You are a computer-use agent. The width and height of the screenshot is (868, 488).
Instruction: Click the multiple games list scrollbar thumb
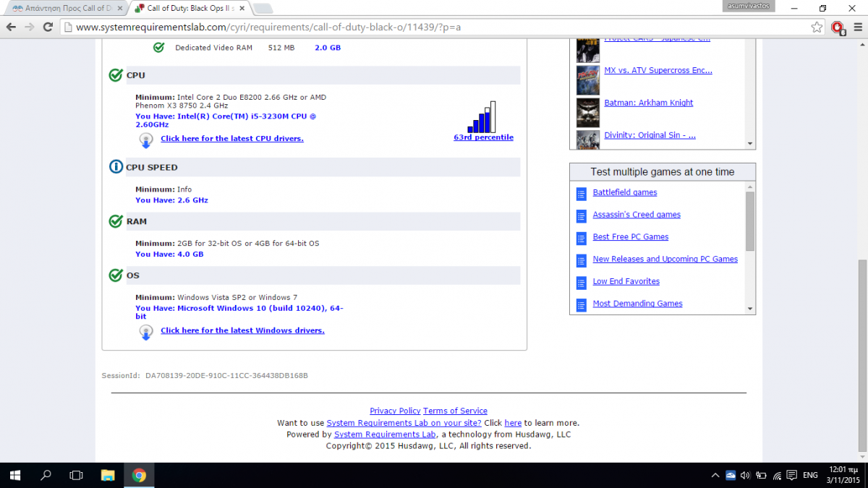pos(750,221)
